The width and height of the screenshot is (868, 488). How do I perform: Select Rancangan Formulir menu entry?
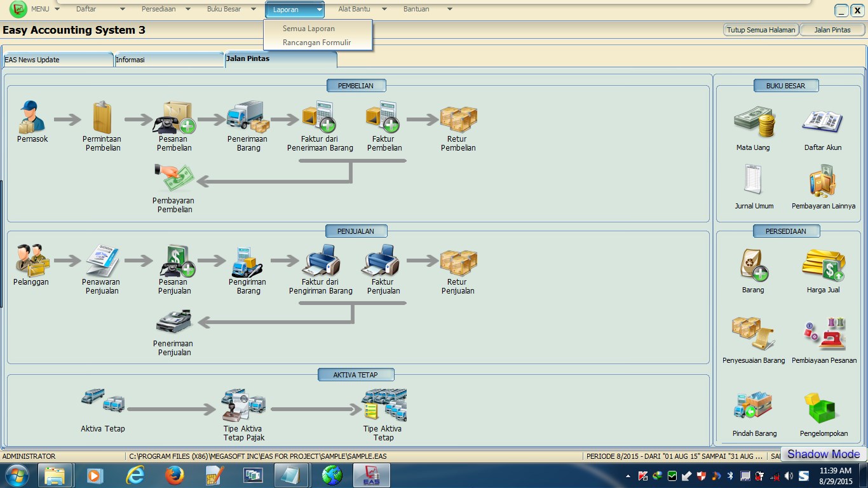coord(318,43)
